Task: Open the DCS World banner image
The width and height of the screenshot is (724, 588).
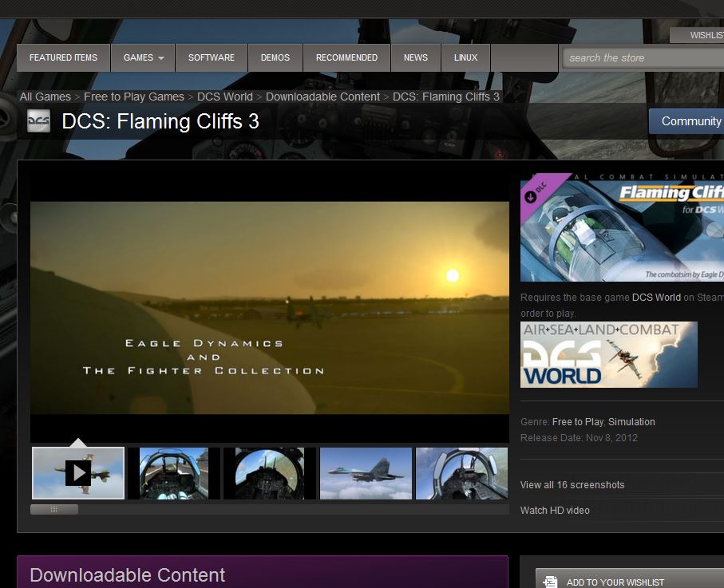Action: click(x=608, y=354)
